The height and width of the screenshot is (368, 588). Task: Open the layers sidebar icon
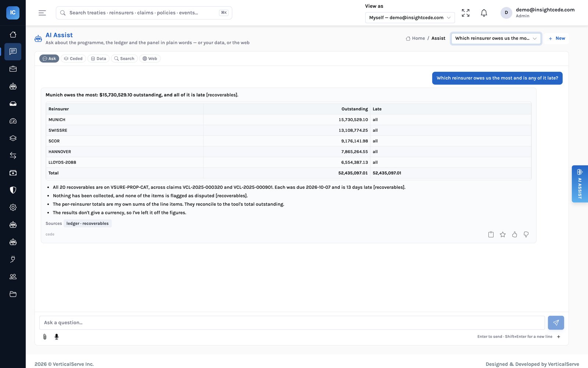point(13,138)
